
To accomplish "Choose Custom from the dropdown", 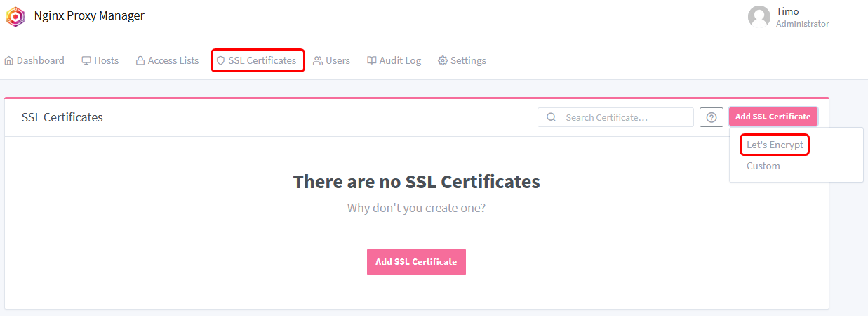I will pos(763,166).
